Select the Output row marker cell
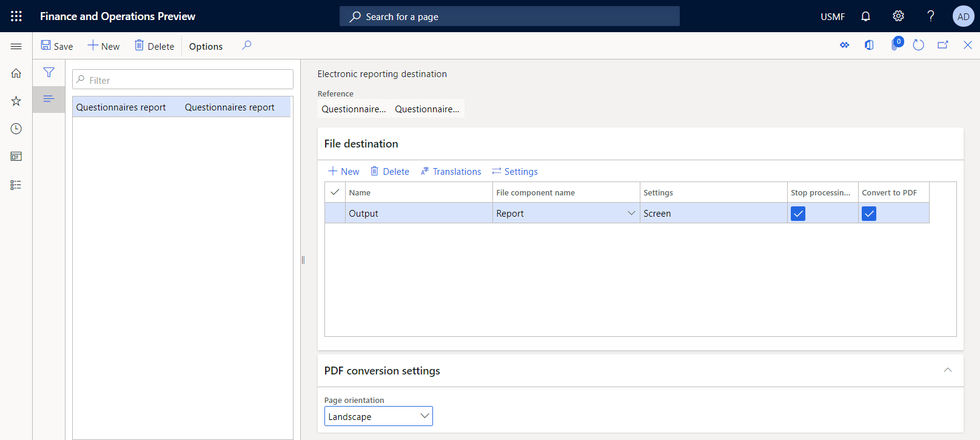The image size is (980, 440). coord(335,213)
